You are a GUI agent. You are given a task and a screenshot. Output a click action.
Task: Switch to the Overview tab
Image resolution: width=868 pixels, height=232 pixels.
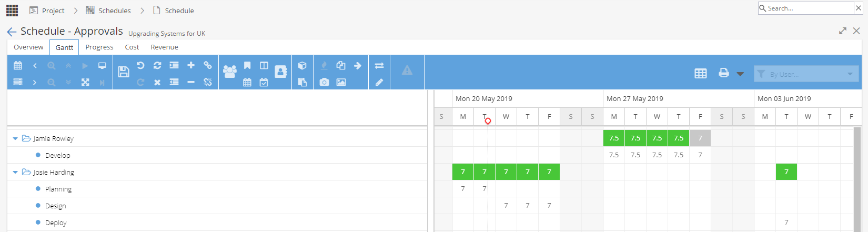(x=28, y=47)
